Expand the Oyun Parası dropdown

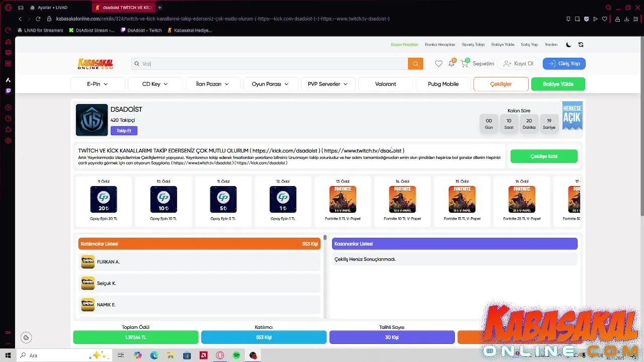(x=270, y=84)
